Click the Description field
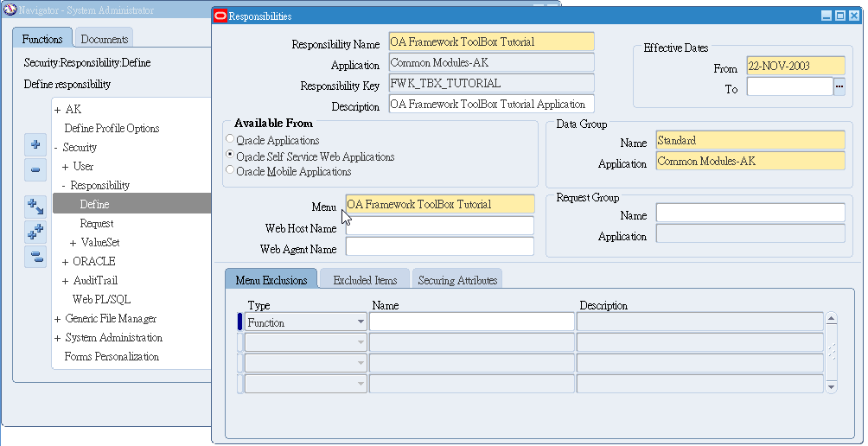This screenshot has width=868, height=446. point(492,104)
